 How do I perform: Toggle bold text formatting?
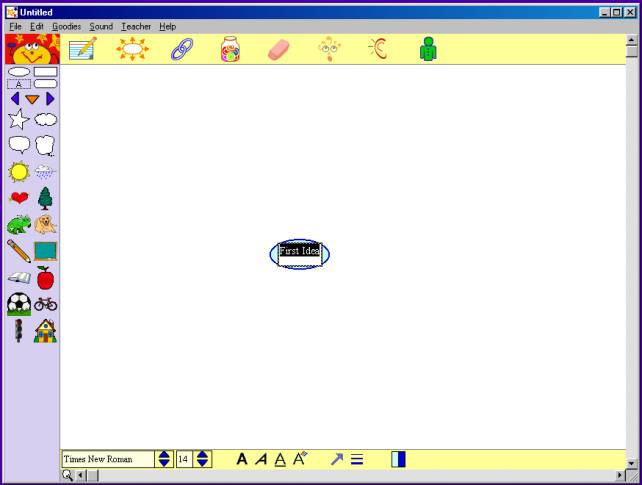pyautogui.click(x=242, y=459)
